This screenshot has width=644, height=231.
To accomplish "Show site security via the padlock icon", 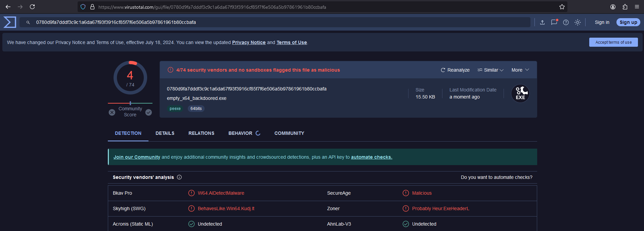I will click(92, 7).
